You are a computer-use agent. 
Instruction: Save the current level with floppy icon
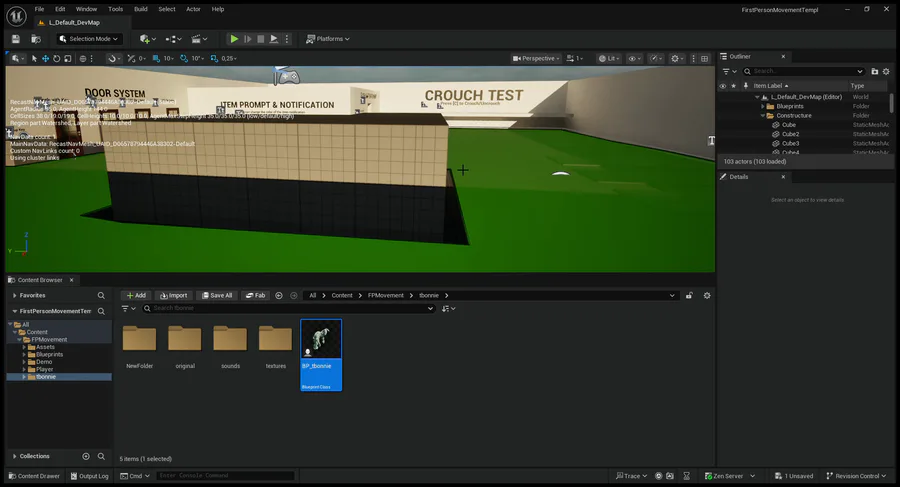[16, 39]
